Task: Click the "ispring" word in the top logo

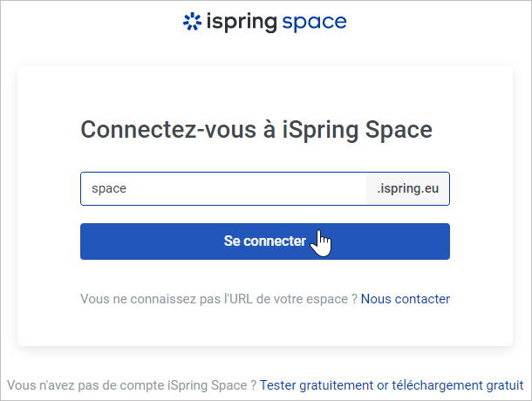Action: click(x=241, y=23)
